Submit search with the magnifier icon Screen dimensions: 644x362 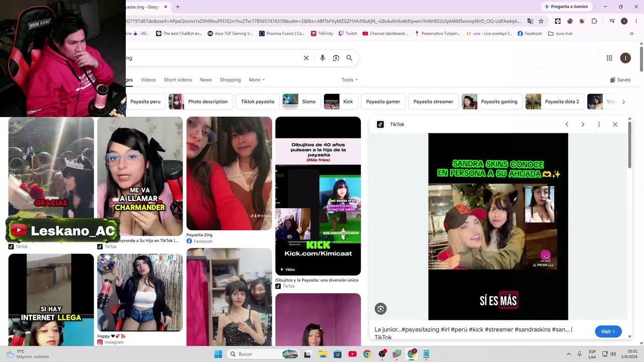tap(349, 58)
